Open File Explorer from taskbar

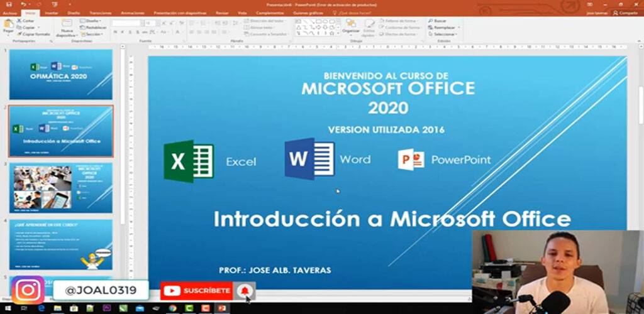57,308
